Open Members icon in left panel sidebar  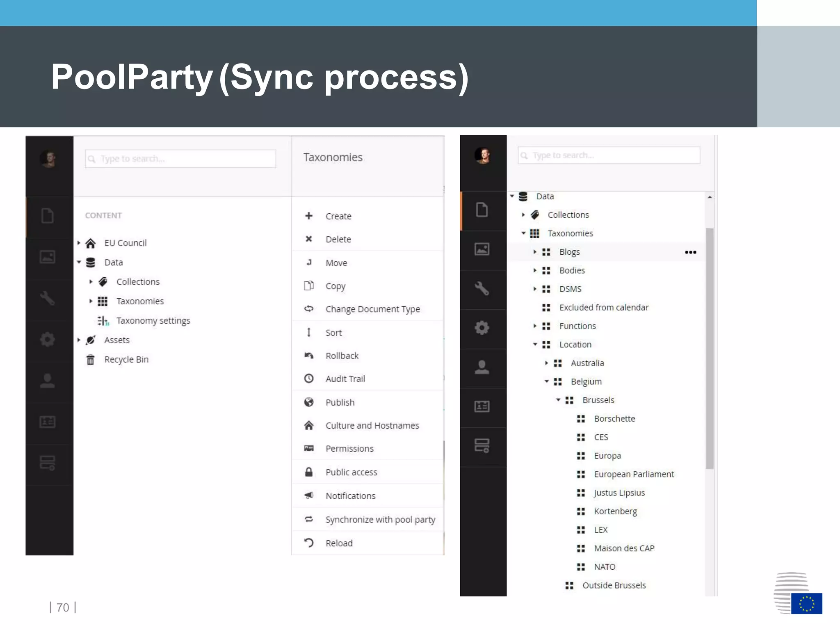pos(48,422)
